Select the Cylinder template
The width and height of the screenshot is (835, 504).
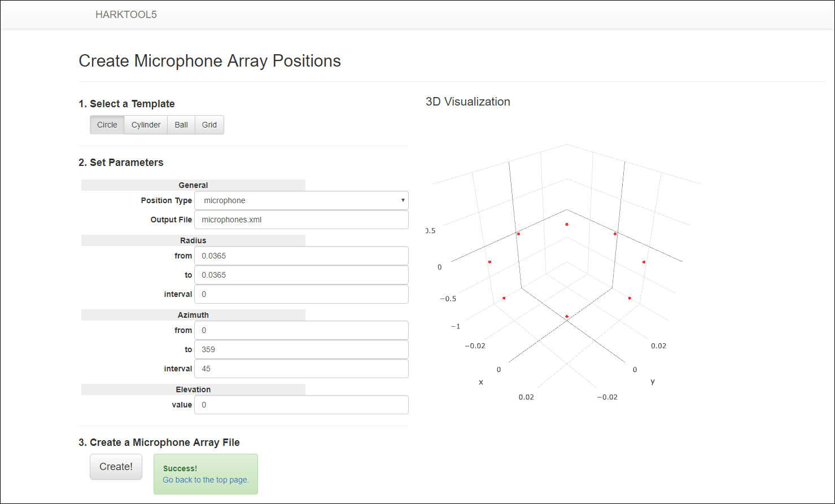pos(146,125)
